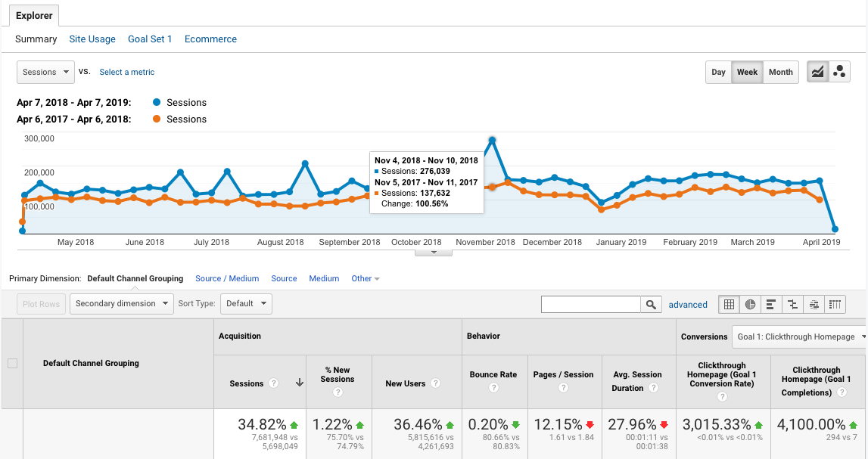Viewport: 868px width, 459px height.
Task: Click the New Users column header
Action: [405, 383]
